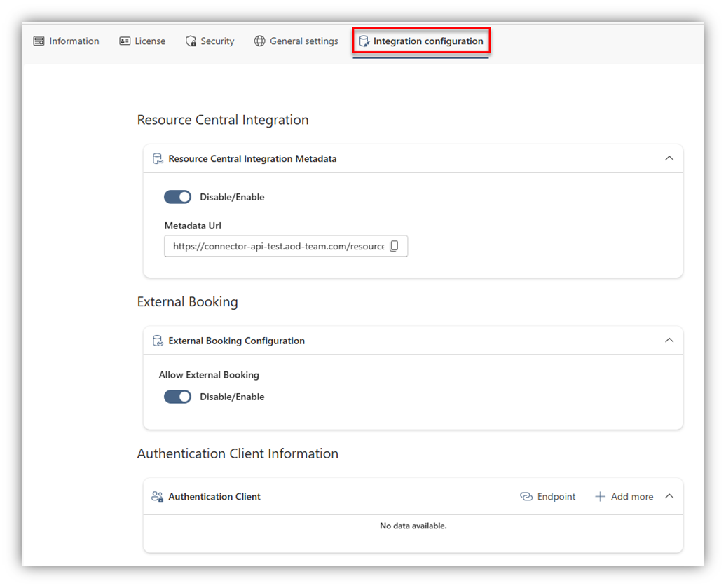The width and height of the screenshot is (726, 588).
Task: Click the Resource Central Integration heading
Action: (223, 120)
